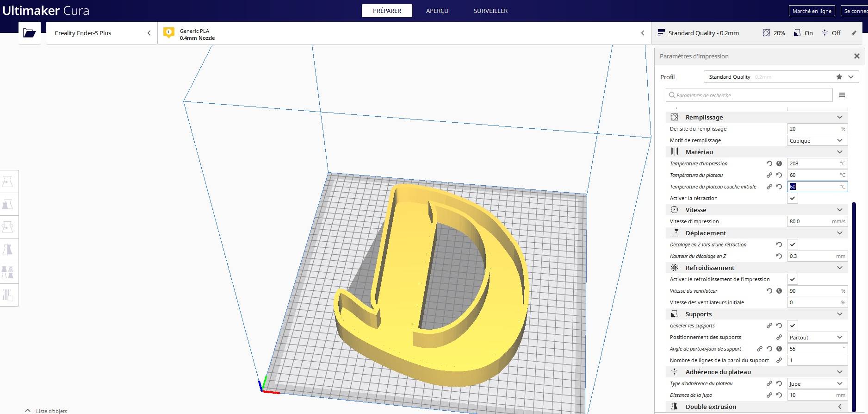The image size is (868, 414).
Task: Expand the Liste d'objets panel
Action: pyautogui.click(x=46, y=411)
